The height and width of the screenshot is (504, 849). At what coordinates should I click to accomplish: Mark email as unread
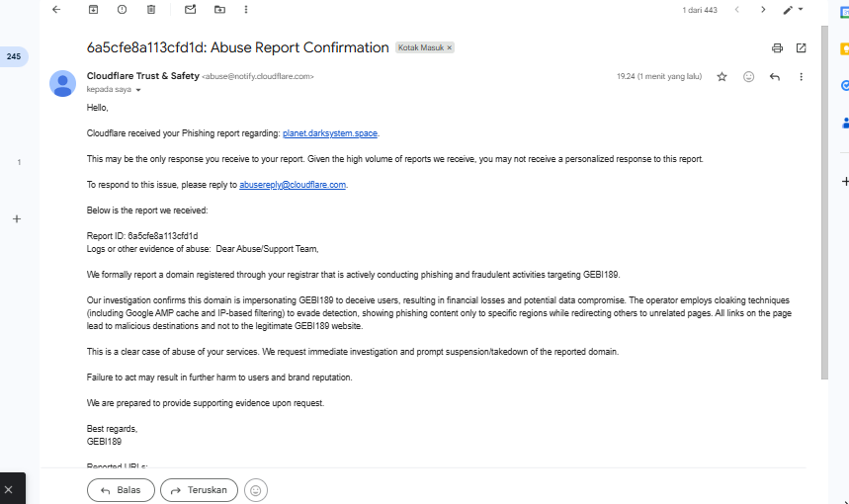[190, 9]
